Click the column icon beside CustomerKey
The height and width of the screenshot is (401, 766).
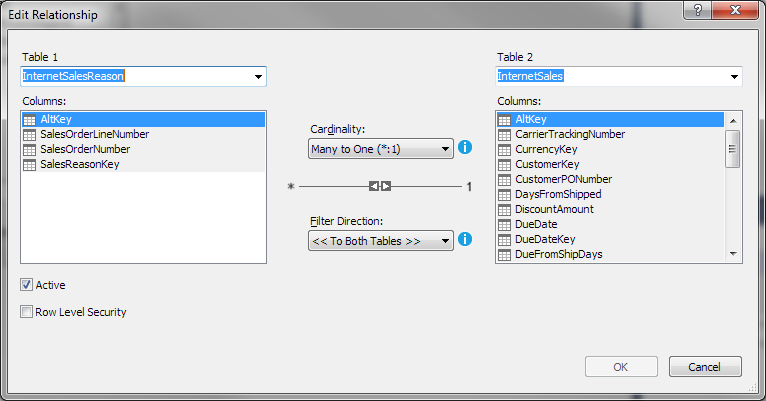[x=504, y=165]
